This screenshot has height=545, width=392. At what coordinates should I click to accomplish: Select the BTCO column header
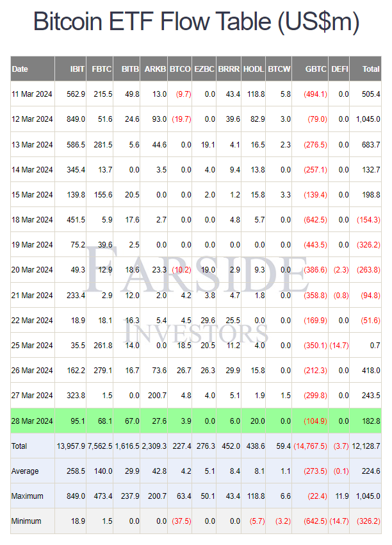click(x=180, y=69)
